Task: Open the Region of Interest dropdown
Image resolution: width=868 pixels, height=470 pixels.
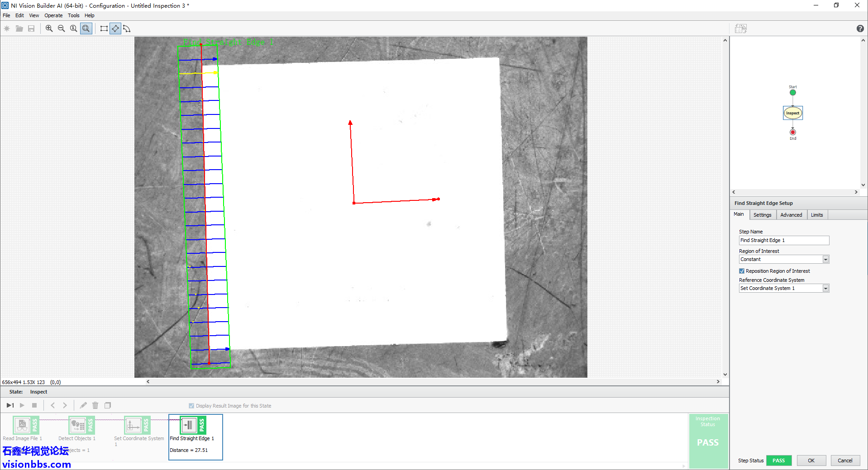Action: click(825, 259)
